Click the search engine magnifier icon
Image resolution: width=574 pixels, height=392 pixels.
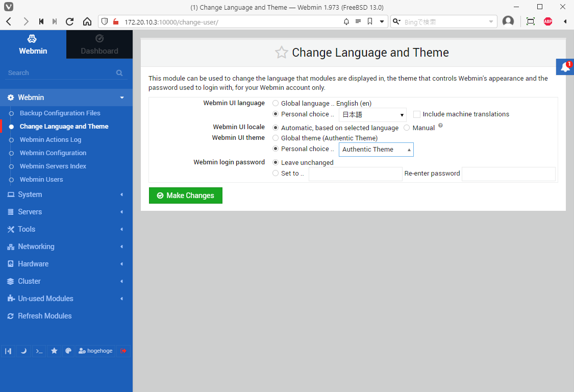click(x=396, y=21)
